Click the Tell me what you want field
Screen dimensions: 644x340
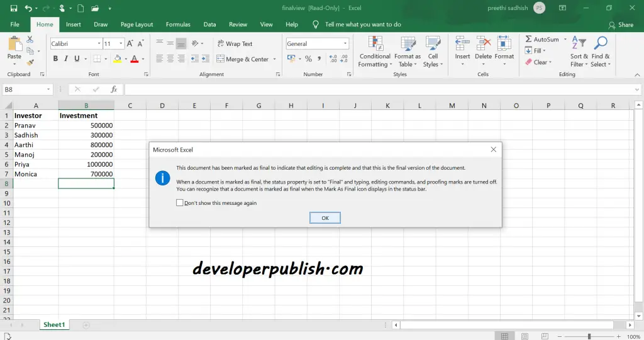tap(363, 25)
